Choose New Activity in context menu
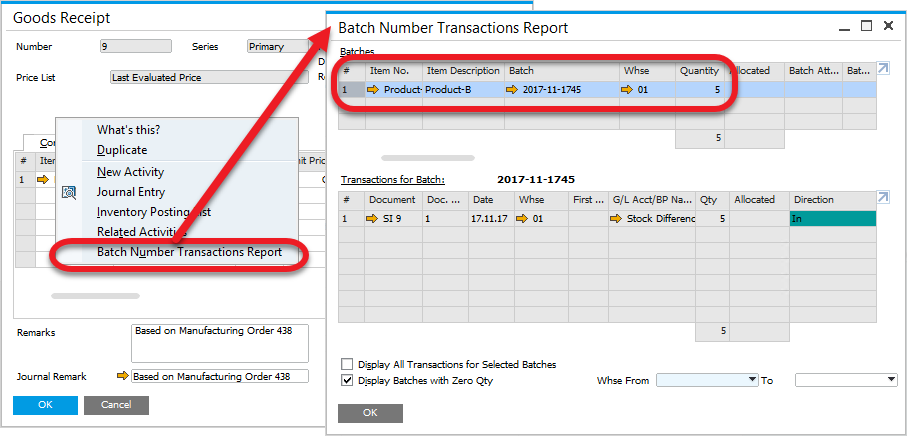Image resolution: width=907 pixels, height=436 pixels. (130, 172)
